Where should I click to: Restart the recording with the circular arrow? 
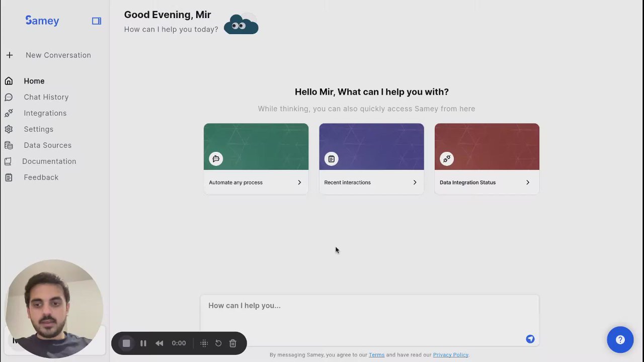point(218,343)
